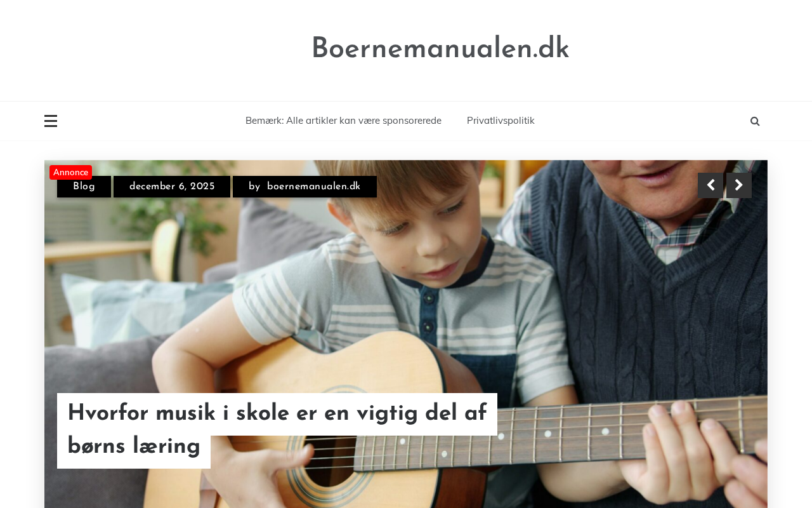Screen dimensions: 812x508
Task: Open the Blog category tag
Action: (x=84, y=187)
